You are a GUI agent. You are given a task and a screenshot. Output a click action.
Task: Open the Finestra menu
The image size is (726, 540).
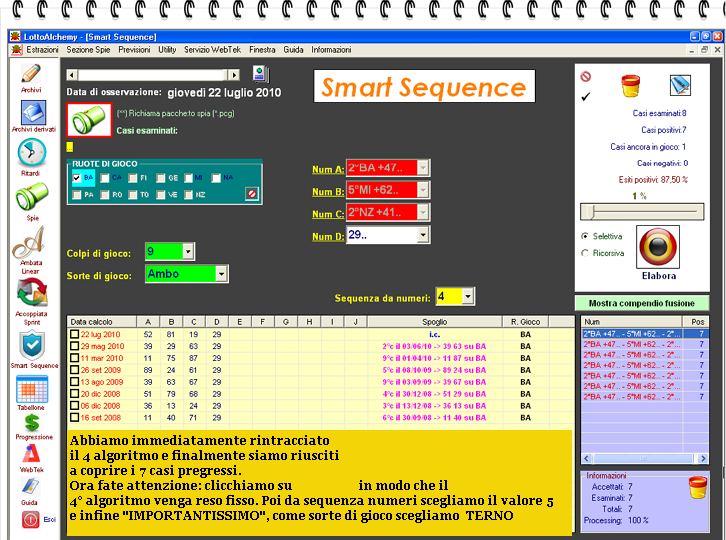point(262,50)
